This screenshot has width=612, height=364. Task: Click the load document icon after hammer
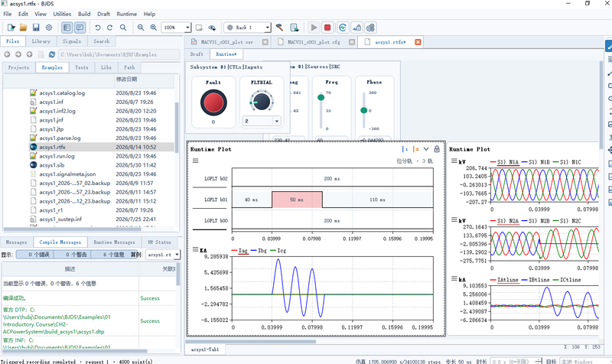coord(295,28)
